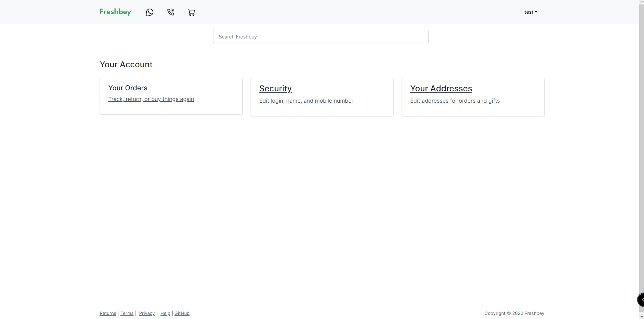Open Your Orders heading link
Viewport: 644px width, 319px height.
pos(128,88)
